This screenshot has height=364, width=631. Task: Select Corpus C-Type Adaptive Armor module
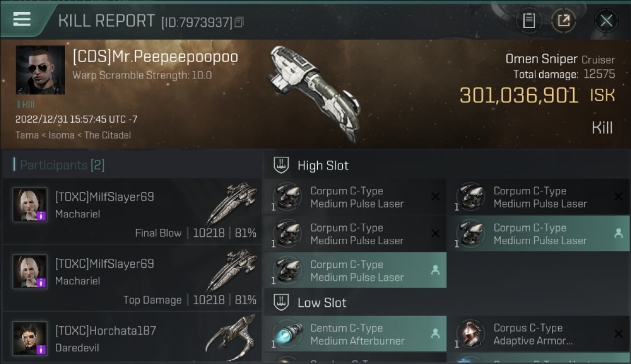coord(538,334)
